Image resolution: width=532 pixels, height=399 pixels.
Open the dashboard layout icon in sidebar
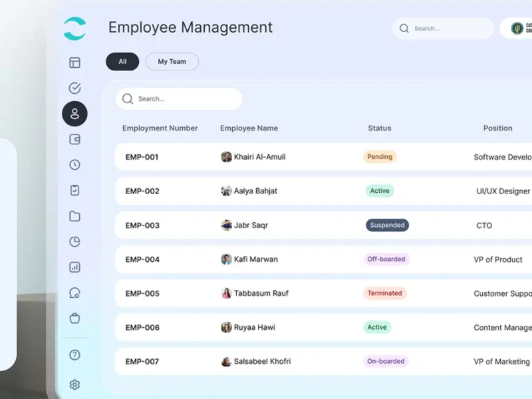tap(74, 63)
